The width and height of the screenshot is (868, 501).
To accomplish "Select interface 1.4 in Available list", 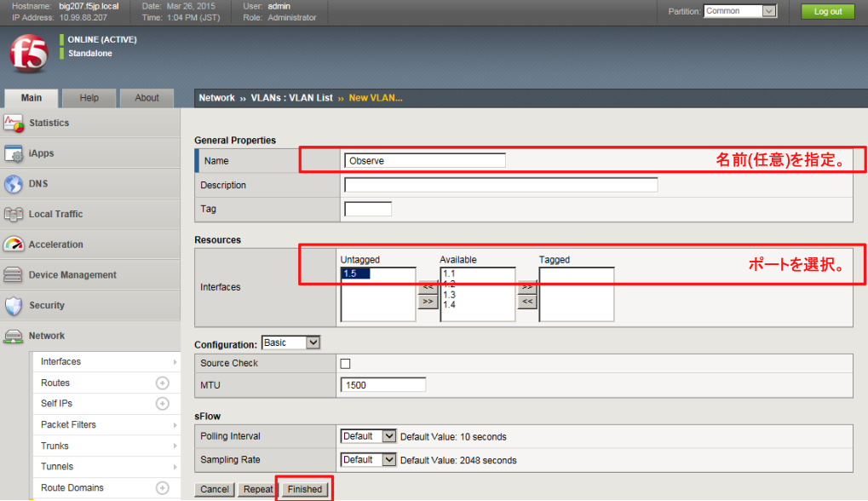I will [449, 304].
